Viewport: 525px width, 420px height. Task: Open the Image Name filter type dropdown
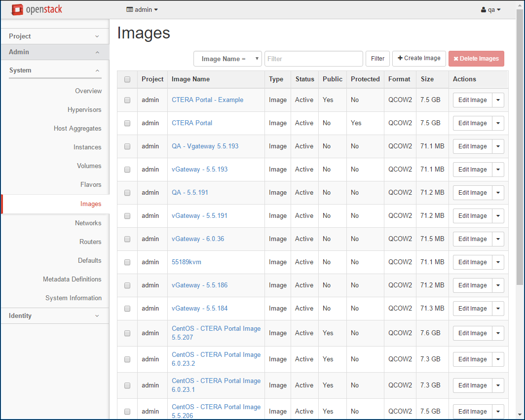[227, 59]
